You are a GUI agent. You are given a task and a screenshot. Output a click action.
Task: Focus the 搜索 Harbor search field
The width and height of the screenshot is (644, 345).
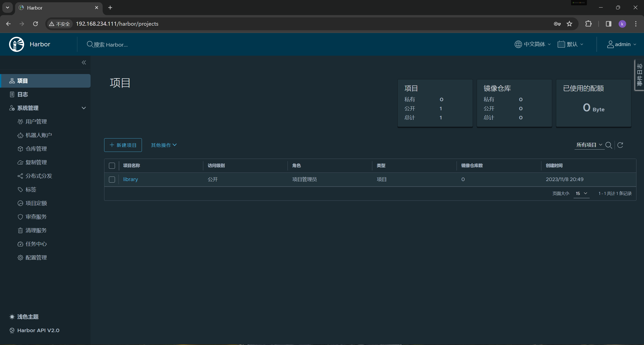[x=111, y=45]
